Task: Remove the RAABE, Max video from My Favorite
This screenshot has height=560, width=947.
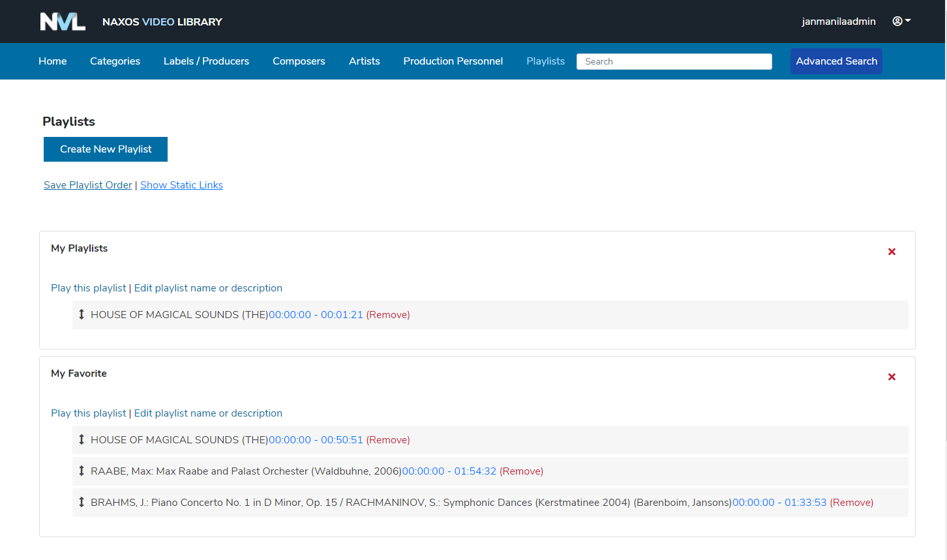Action: (521, 471)
